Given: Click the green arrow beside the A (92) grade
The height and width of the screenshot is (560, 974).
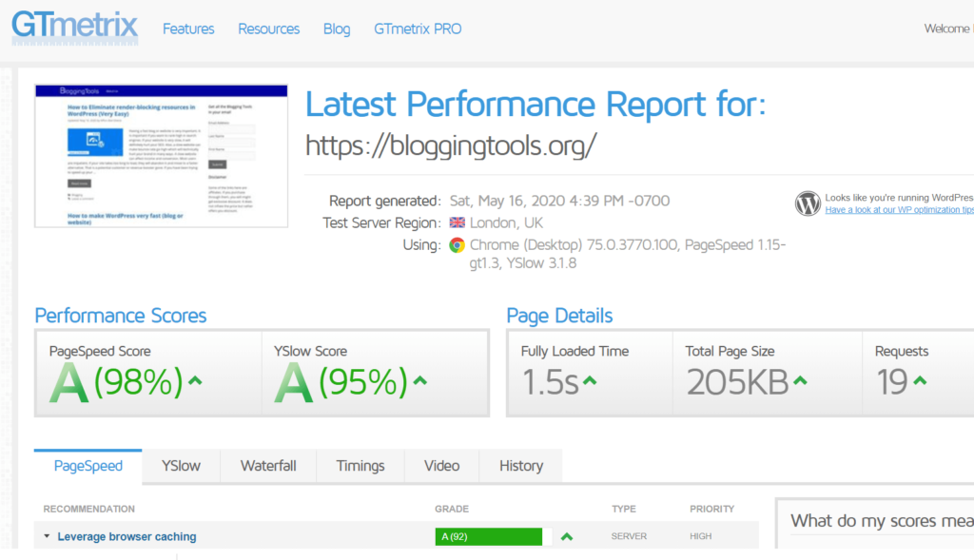Looking at the screenshot, I should pyautogui.click(x=567, y=536).
